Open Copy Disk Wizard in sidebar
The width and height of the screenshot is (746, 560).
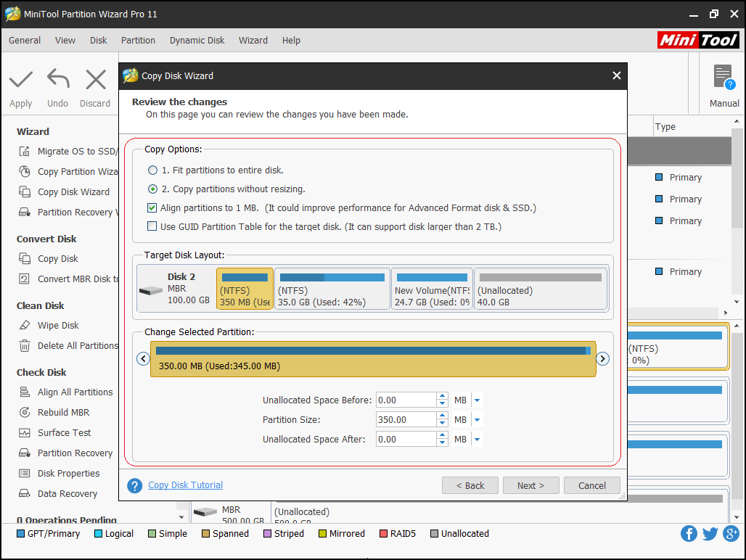coord(74,192)
